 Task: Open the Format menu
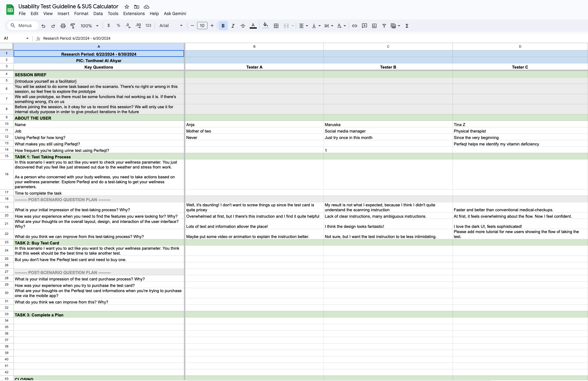81,14
